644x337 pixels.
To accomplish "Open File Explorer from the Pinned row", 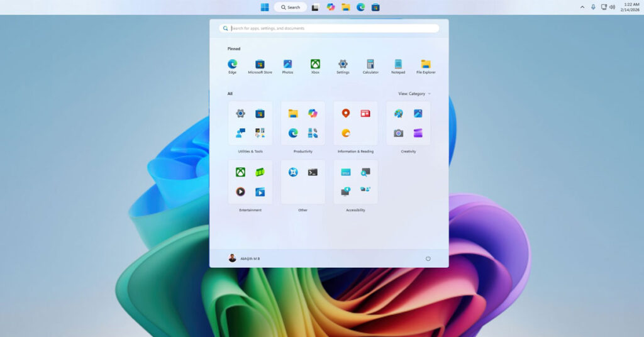I will click(426, 66).
